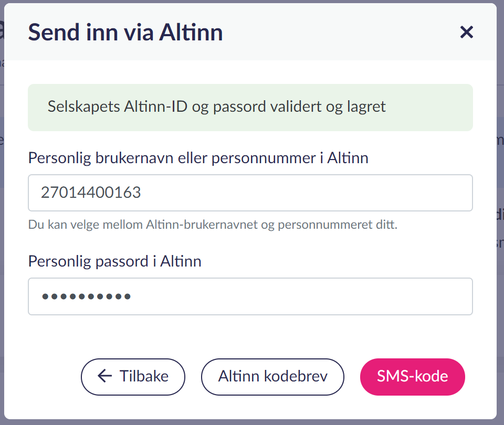
Task: Close the Send inn via Altinn dialog
Action: point(466,33)
